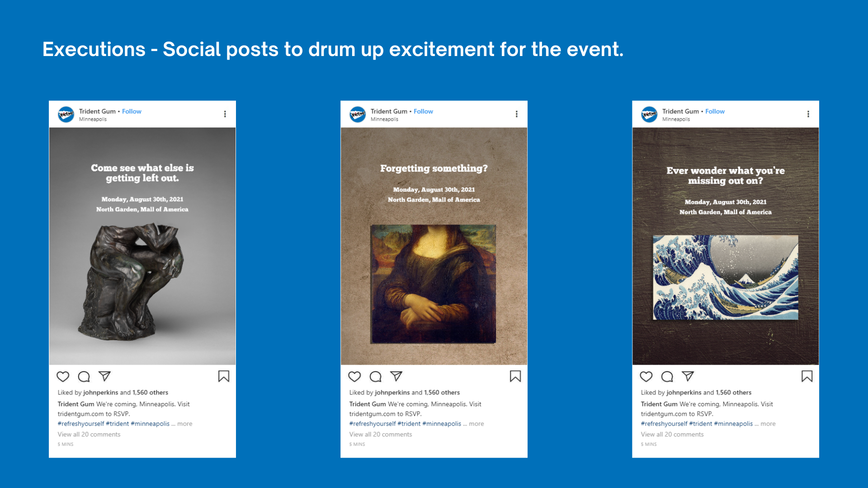Save the Mona Lisa post with bookmark icon
868x488 pixels.
point(515,376)
